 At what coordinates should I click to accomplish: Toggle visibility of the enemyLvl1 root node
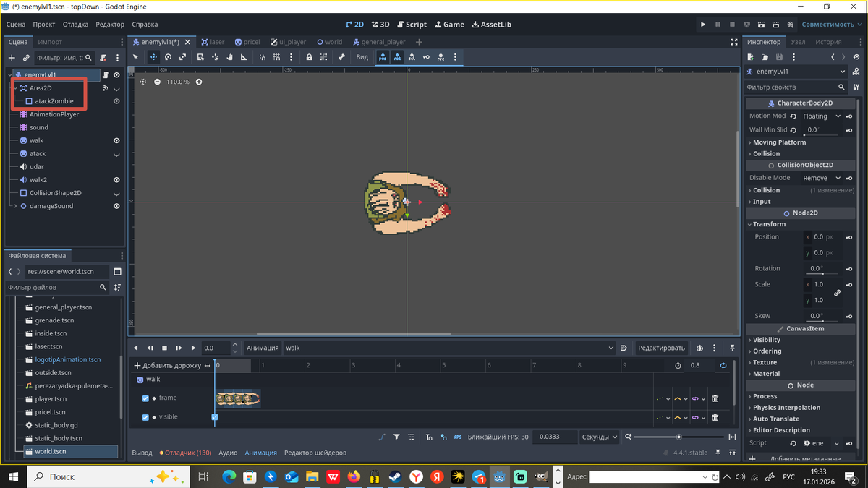click(x=116, y=74)
